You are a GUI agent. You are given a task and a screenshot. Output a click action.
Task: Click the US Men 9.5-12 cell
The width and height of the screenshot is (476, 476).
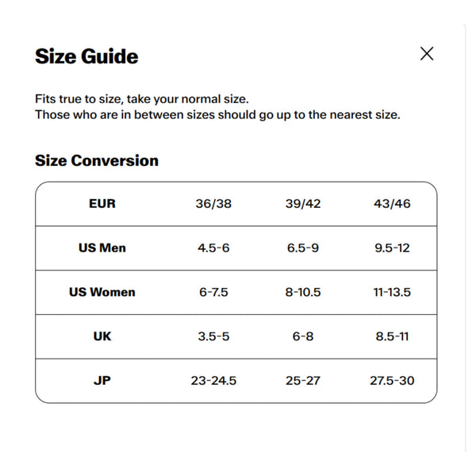click(x=392, y=248)
